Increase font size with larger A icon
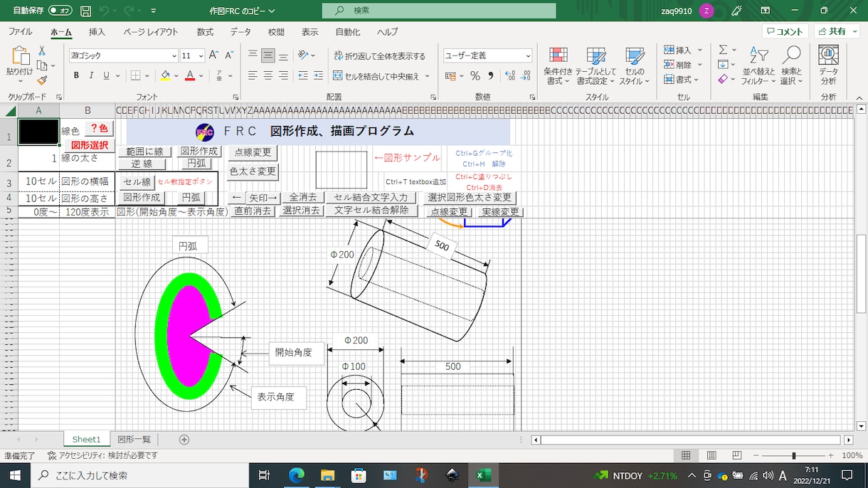Image resolution: width=868 pixels, height=488 pixels. click(213, 55)
